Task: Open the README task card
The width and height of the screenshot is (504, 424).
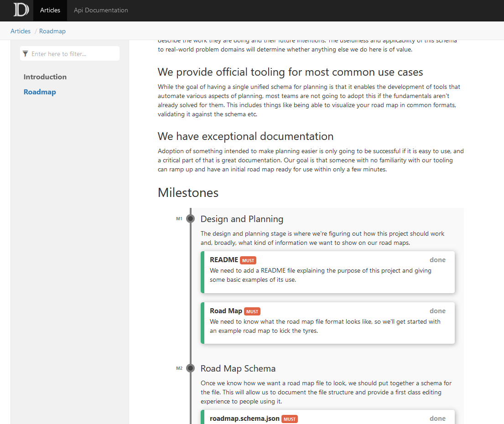Action: 327,272
